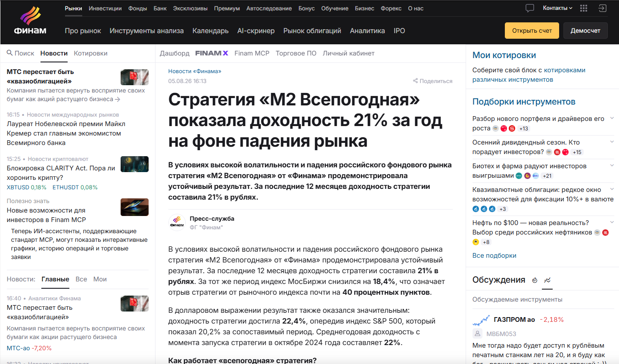Open the crypto news thumbnail image
The image size is (619, 364).
[134, 164]
